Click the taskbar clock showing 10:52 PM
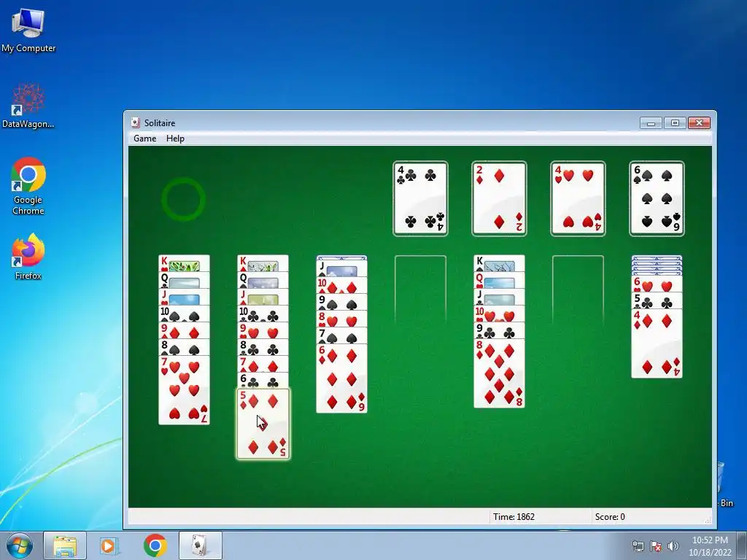The height and width of the screenshot is (560, 747). [x=710, y=546]
